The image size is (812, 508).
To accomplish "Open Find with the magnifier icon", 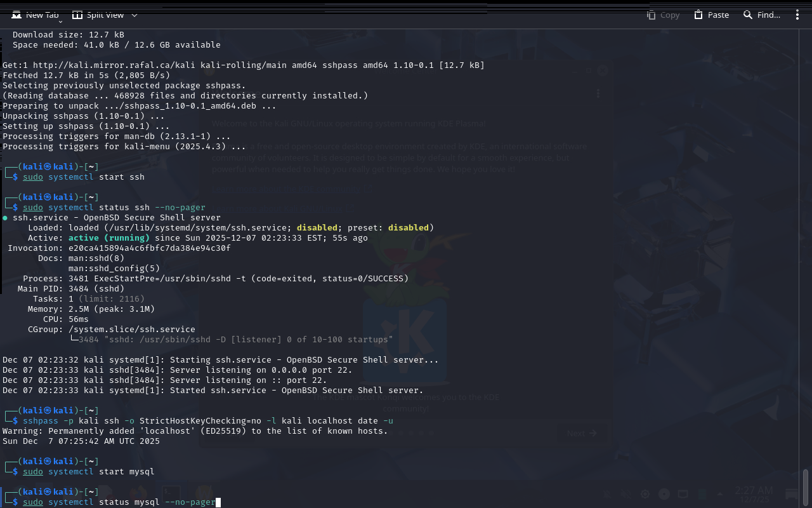I will click(x=748, y=15).
